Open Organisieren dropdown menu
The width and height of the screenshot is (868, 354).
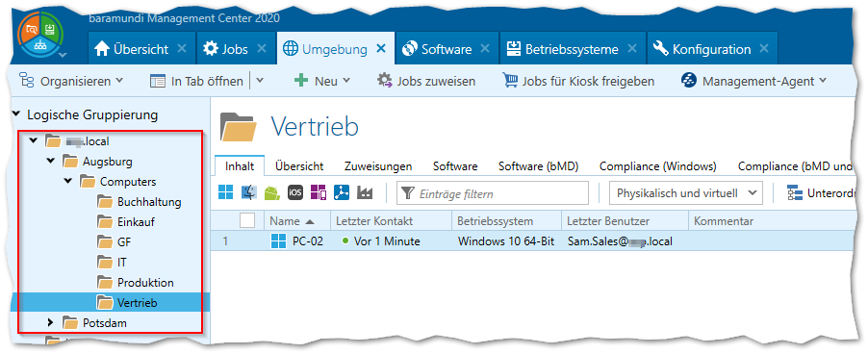[x=71, y=82]
